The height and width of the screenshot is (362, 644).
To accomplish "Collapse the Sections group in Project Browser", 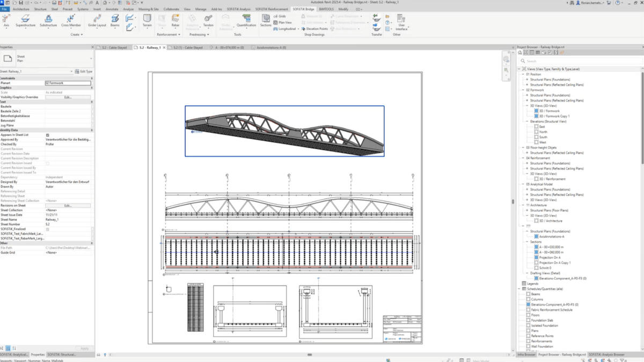I will point(526,242).
